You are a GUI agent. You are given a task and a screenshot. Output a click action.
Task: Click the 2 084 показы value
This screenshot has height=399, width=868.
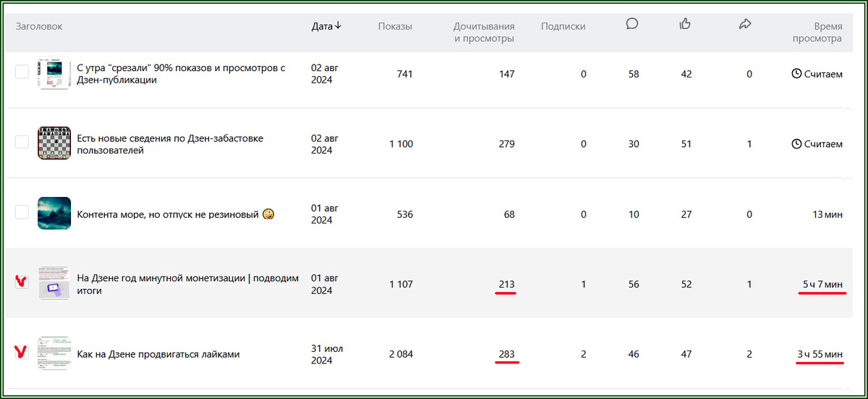[x=401, y=354]
